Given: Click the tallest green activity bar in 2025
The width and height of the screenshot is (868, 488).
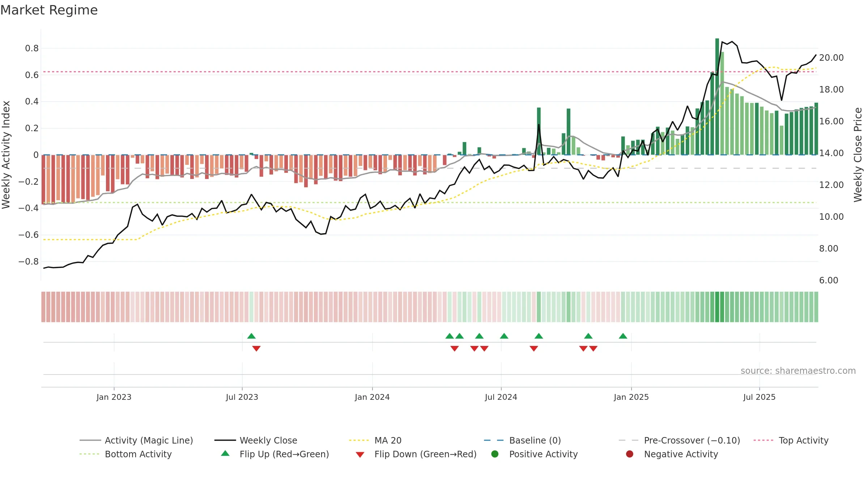Looking at the screenshot, I should pos(717,97).
